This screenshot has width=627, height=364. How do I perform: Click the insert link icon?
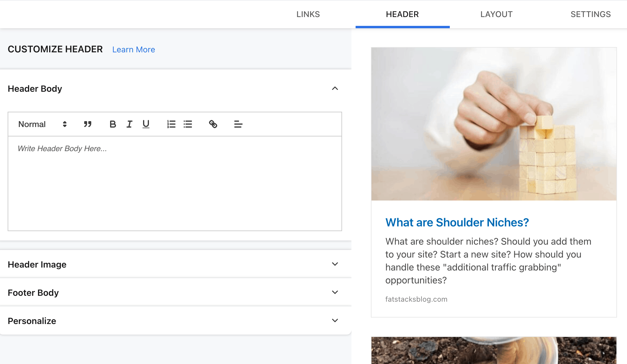(213, 124)
